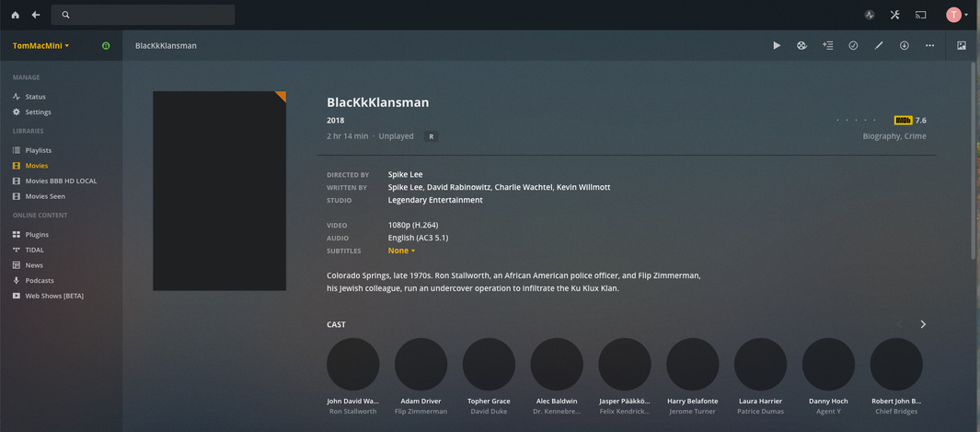Click the search field at top

pyautogui.click(x=143, y=15)
